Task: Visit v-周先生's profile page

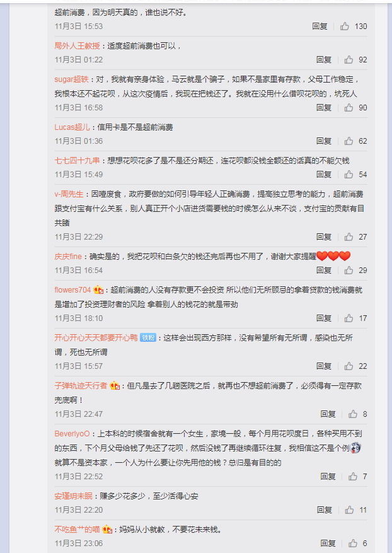Action: click(69, 194)
